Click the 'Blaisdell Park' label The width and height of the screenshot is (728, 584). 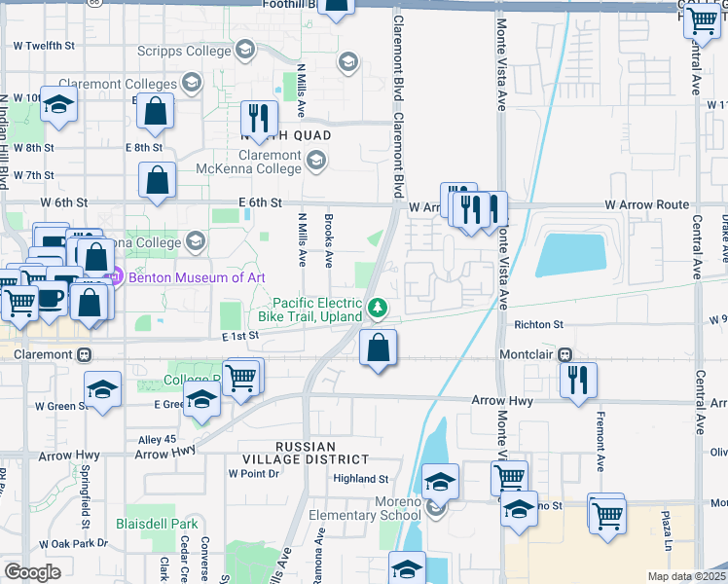(x=157, y=524)
